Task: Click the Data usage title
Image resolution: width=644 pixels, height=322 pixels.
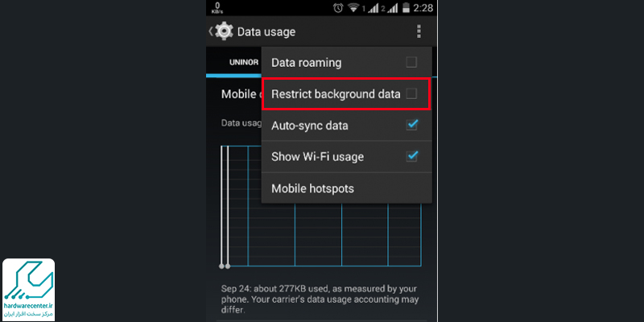Action: [266, 31]
